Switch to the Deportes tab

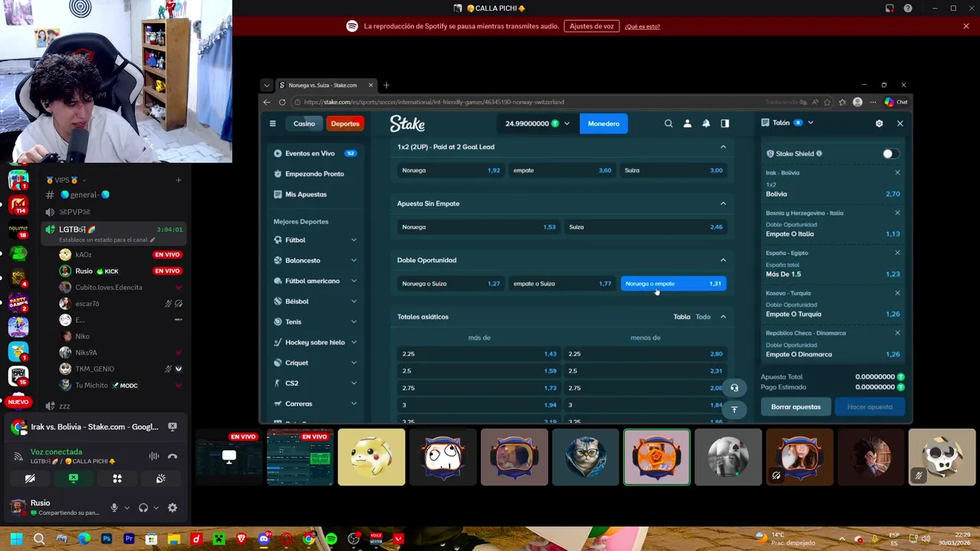click(x=345, y=123)
